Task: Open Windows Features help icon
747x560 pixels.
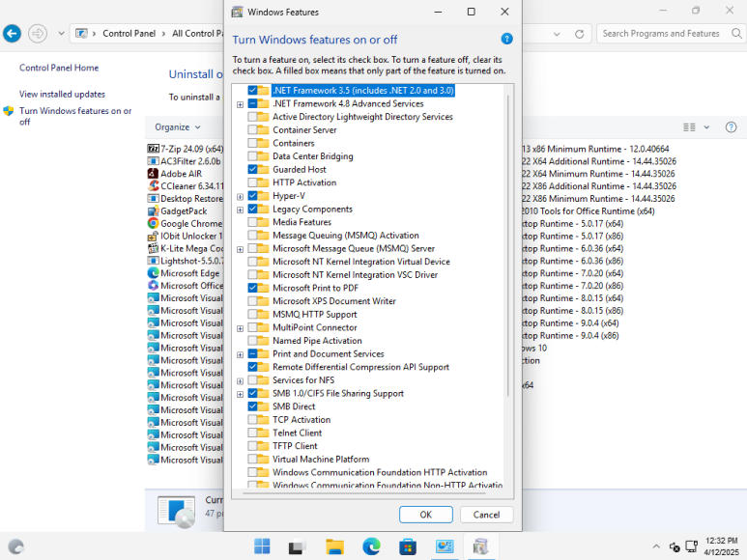Action: (507, 39)
